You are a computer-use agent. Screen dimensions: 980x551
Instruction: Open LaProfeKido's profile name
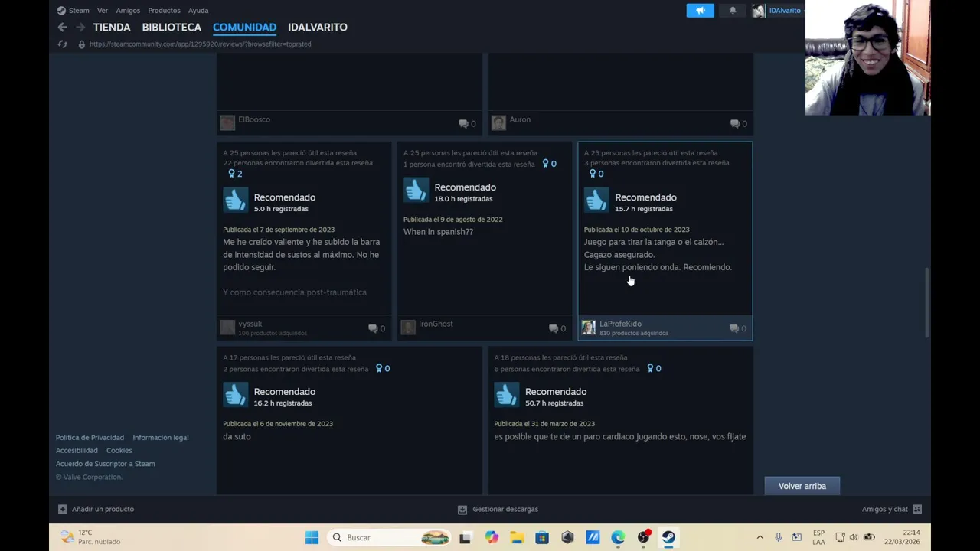[620, 324]
